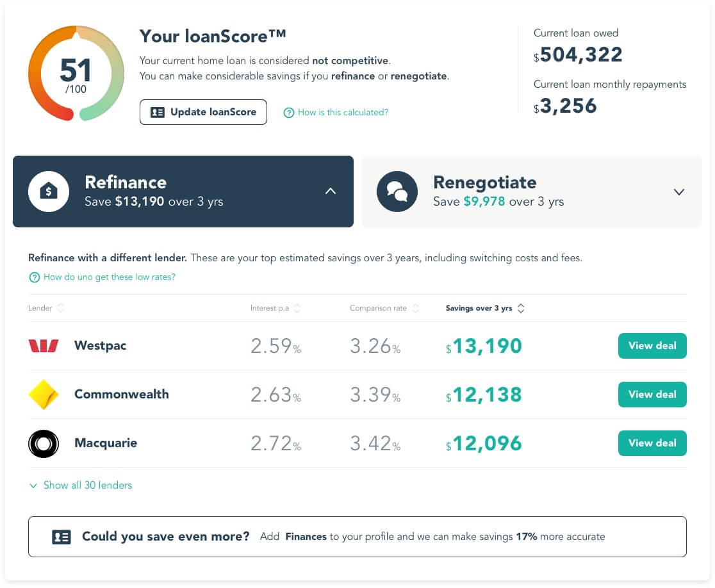715x588 pixels.
Task: Sort table by Savings over 3 yrs
Action: tap(485, 308)
